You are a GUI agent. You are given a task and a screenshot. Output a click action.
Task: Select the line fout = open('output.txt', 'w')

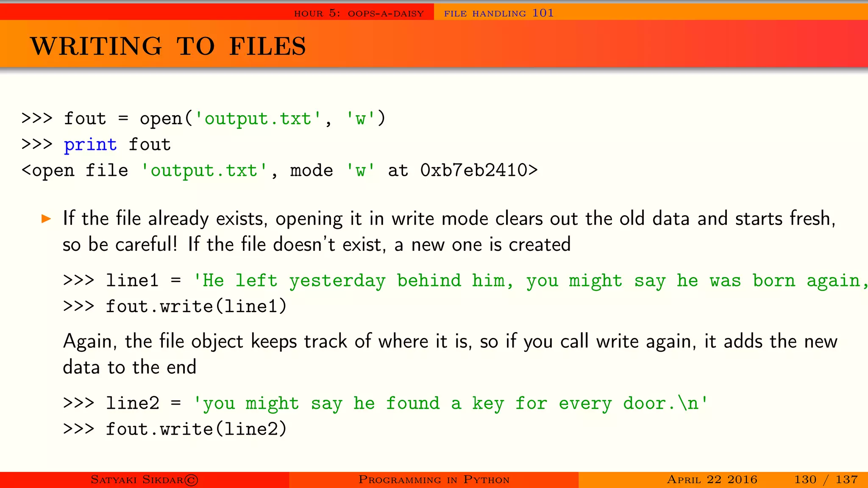203,118
